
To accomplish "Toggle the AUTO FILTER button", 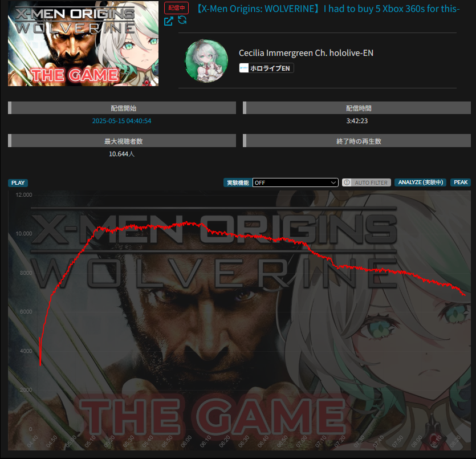I will (x=367, y=182).
